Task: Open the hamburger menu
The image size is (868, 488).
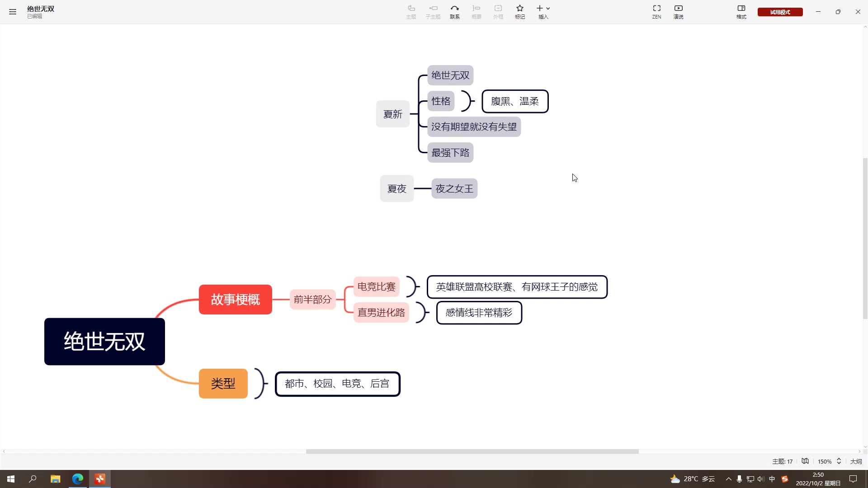Action: pos(13,12)
